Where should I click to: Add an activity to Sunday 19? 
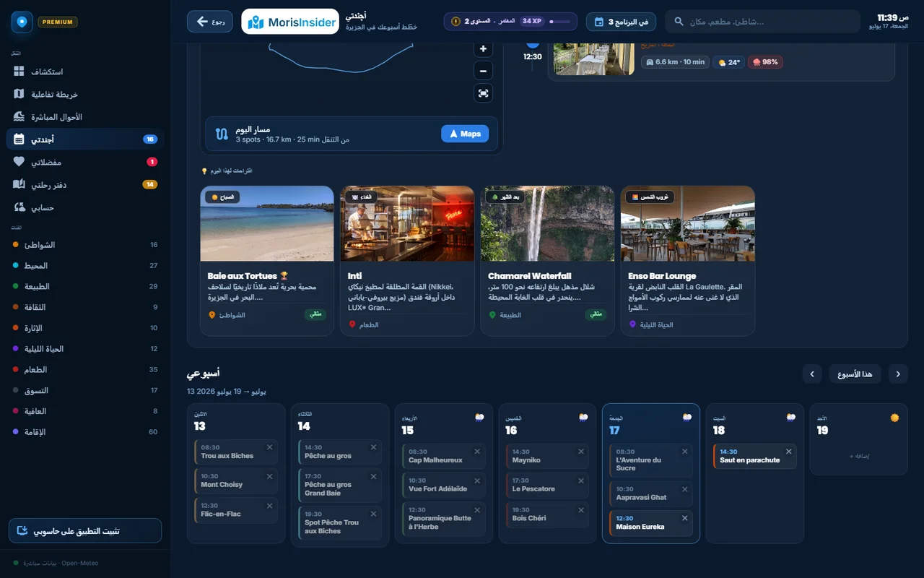pyautogui.click(x=859, y=457)
